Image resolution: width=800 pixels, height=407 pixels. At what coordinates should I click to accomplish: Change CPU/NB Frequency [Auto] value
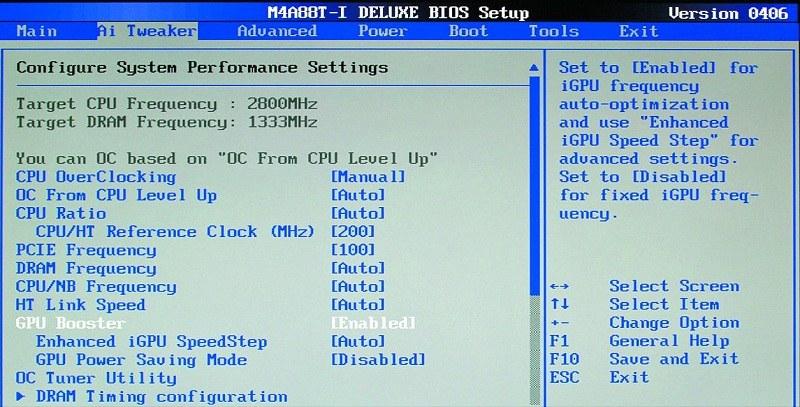[x=358, y=287]
